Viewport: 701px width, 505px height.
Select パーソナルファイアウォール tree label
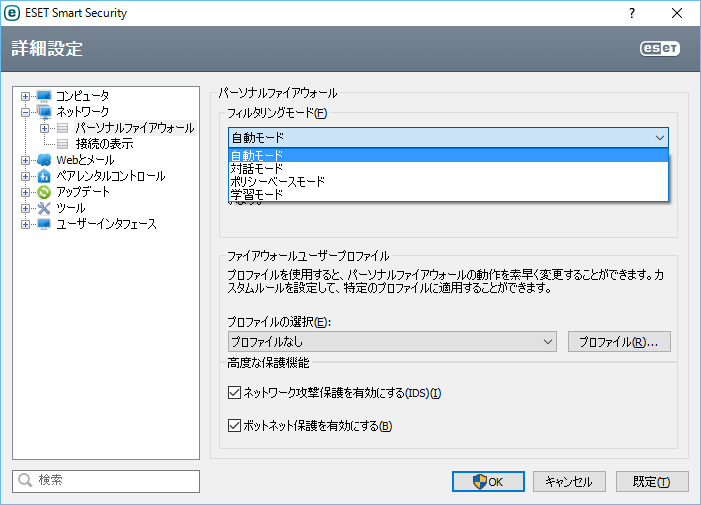pos(135,128)
